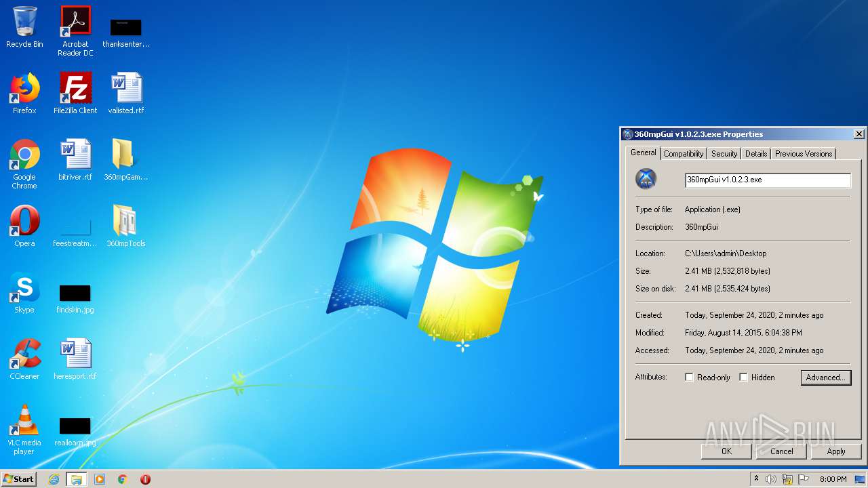
Task: Switch to the Details tab
Action: pos(755,154)
